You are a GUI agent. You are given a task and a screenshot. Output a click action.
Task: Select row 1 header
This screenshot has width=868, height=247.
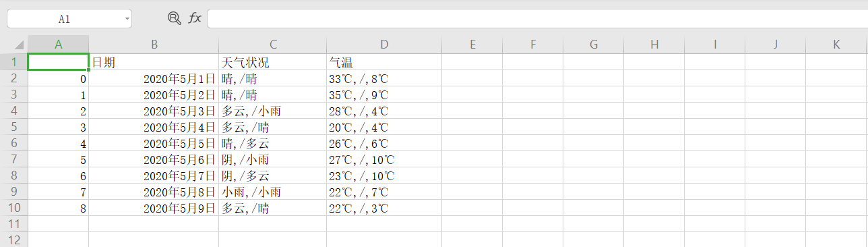[x=13, y=62]
